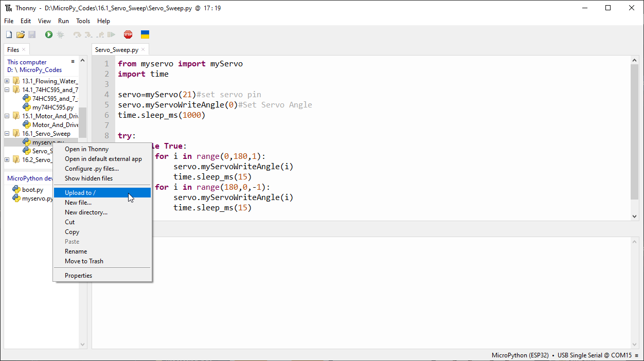Collapse the 16.1_Servo_Sweep folder
Image resolution: width=644 pixels, height=361 pixels.
point(7,133)
